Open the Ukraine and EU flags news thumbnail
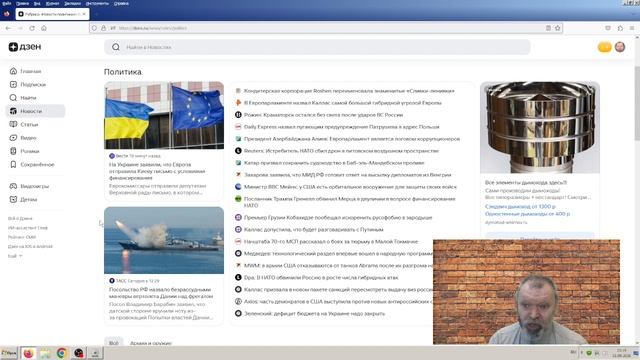Viewport: 640px width, 360px height. click(164, 116)
